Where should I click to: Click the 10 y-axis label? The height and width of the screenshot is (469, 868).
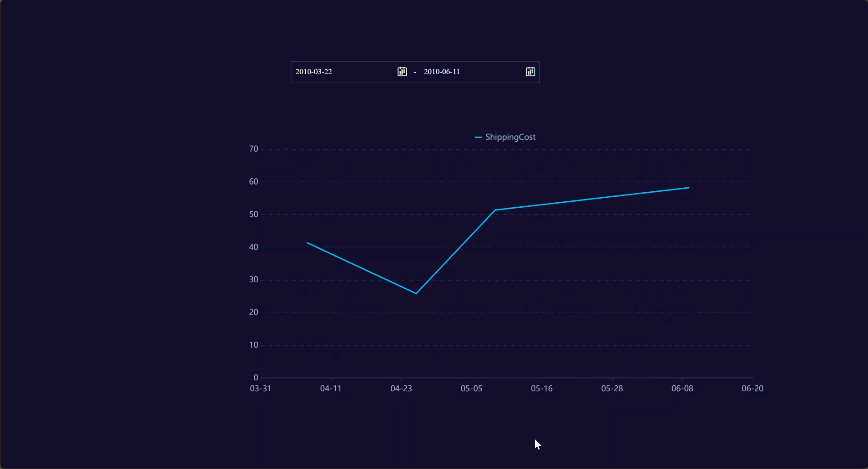(x=253, y=345)
